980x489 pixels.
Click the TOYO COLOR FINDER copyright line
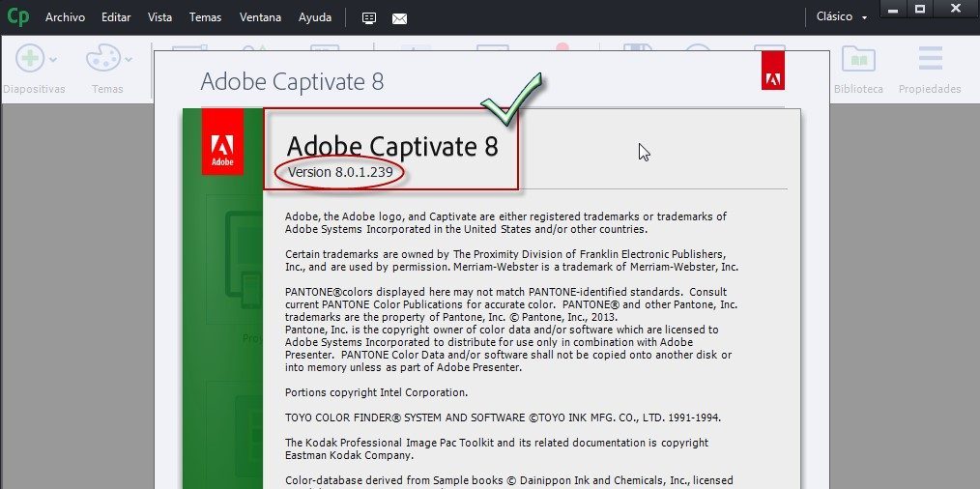click(504, 417)
